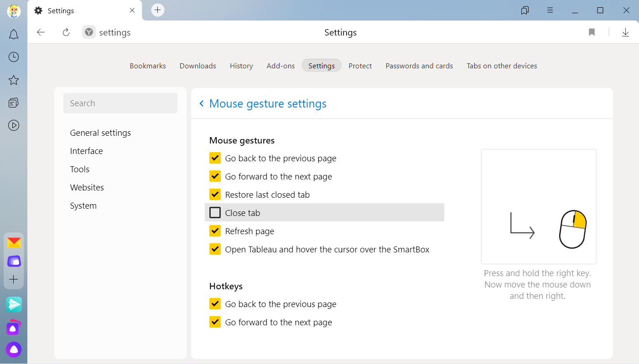Switch to the Add-ons tab

tap(281, 66)
